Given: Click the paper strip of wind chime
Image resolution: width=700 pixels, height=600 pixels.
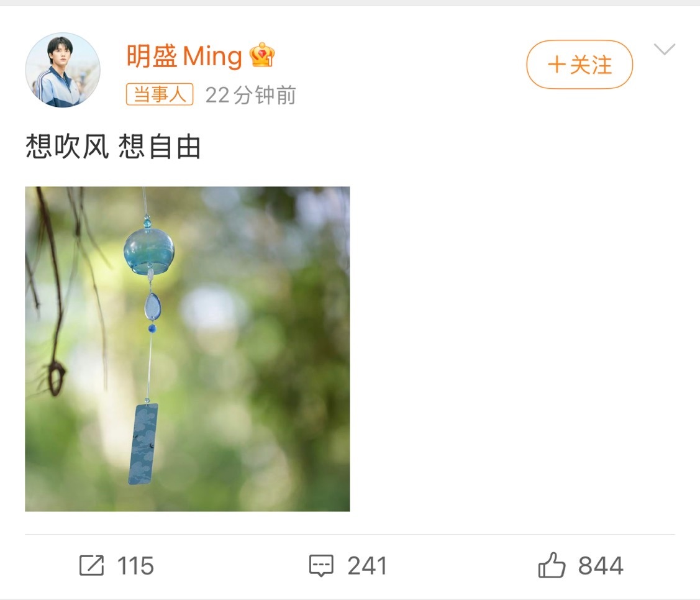Looking at the screenshot, I should pyautogui.click(x=143, y=443).
